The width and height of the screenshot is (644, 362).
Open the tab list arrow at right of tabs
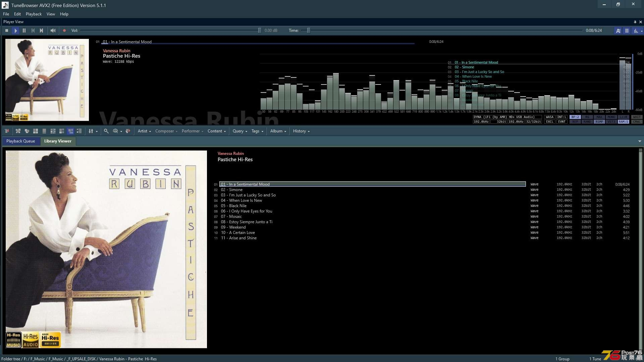640,141
